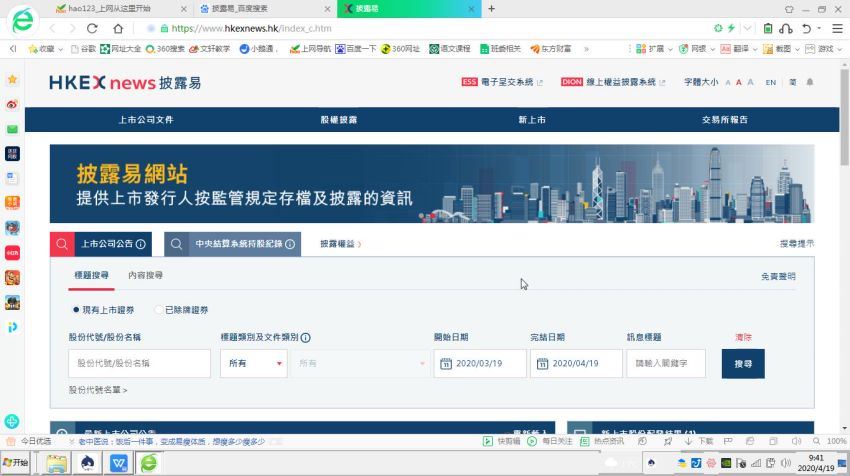Click the 訊息標題 keyword input field
850x476 pixels.
[x=666, y=363]
